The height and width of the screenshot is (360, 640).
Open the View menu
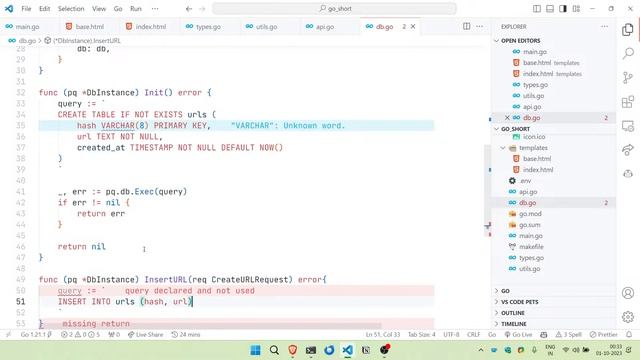pos(99,9)
